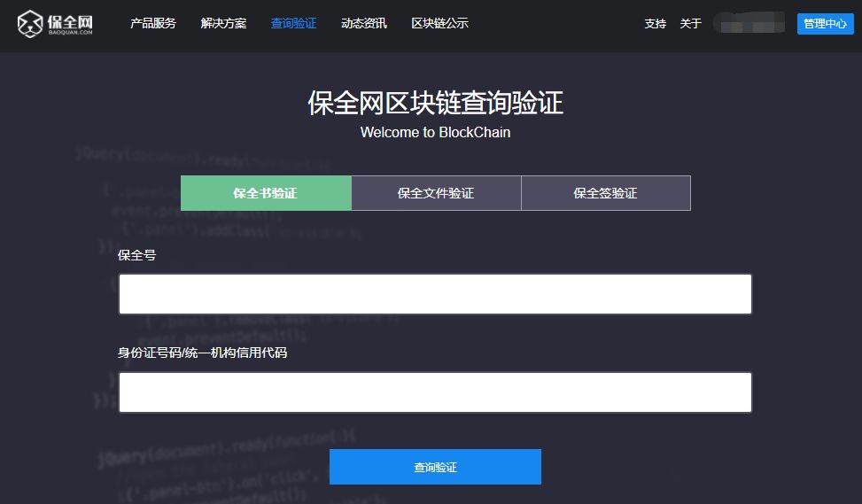Focus the 保全号 input field
Screen dimensions: 862x504
[435, 294]
